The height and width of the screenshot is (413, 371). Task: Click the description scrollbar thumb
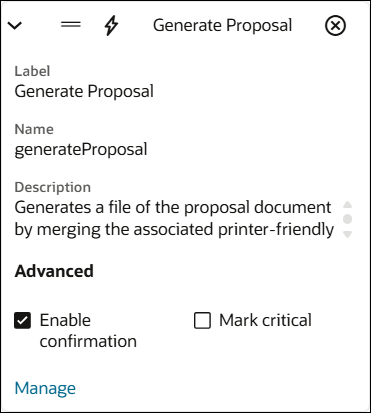pyautogui.click(x=348, y=219)
